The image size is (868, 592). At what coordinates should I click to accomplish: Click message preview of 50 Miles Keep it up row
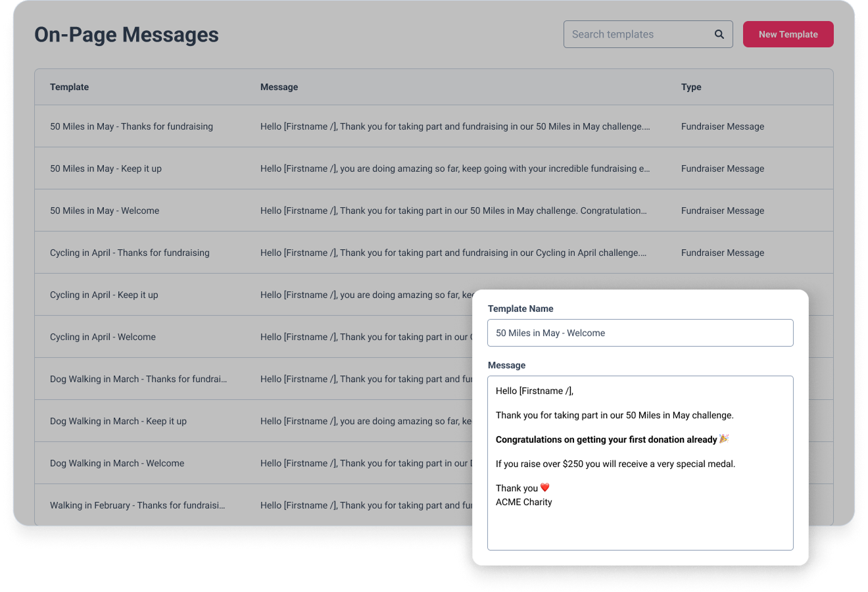point(455,168)
